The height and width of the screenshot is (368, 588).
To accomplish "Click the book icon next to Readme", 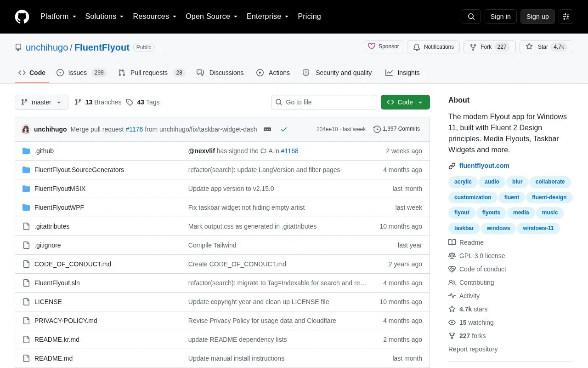I will [x=452, y=242].
